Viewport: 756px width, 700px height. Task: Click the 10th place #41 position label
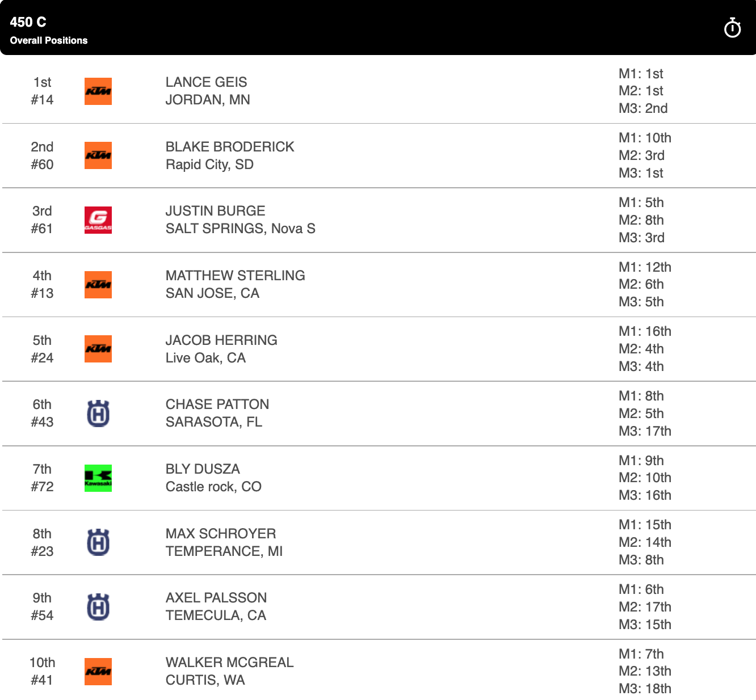[42, 671]
